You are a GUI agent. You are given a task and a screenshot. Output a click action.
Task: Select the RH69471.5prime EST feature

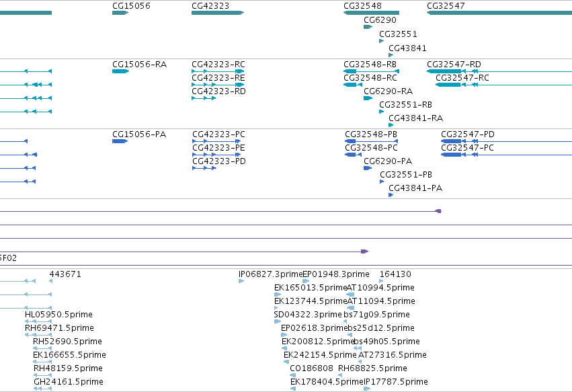point(38,335)
